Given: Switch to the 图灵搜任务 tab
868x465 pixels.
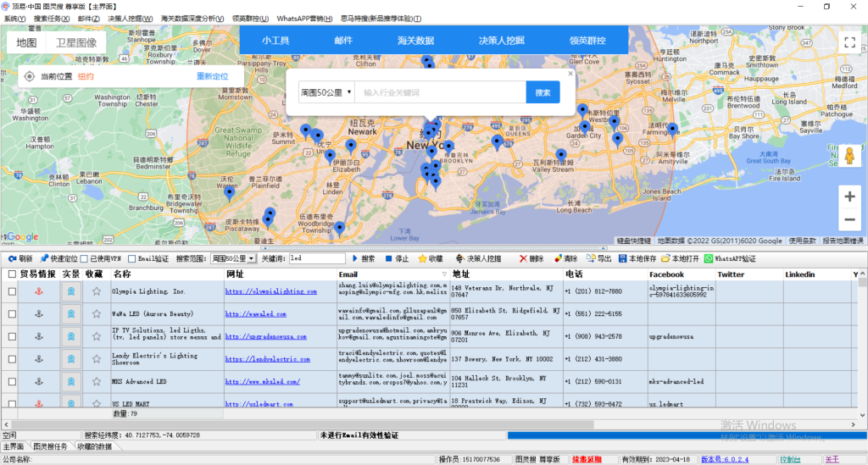Looking at the screenshot, I should pos(50,446).
